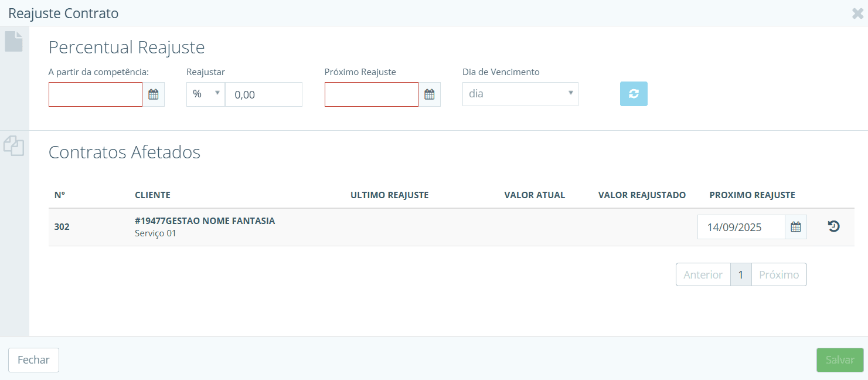The height and width of the screenshot is (380, 868).
Task: Click the green Salvar button
Action: click(840, 360)
